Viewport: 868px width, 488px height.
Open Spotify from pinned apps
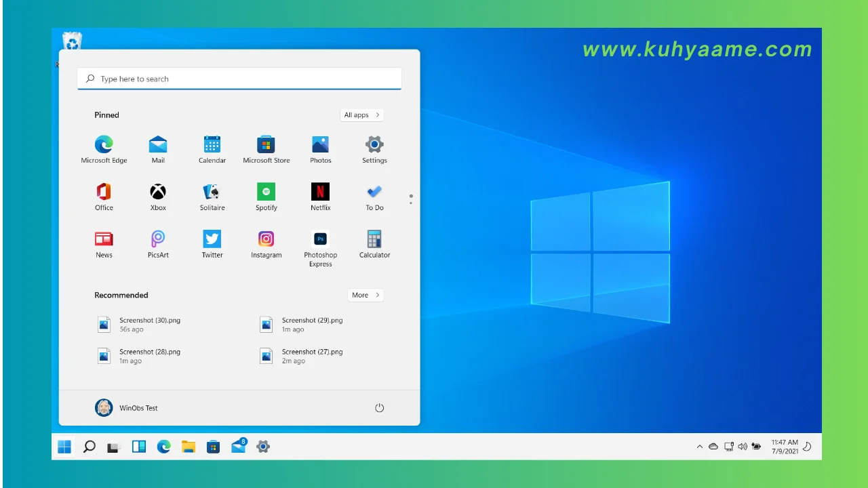point(267,197)
